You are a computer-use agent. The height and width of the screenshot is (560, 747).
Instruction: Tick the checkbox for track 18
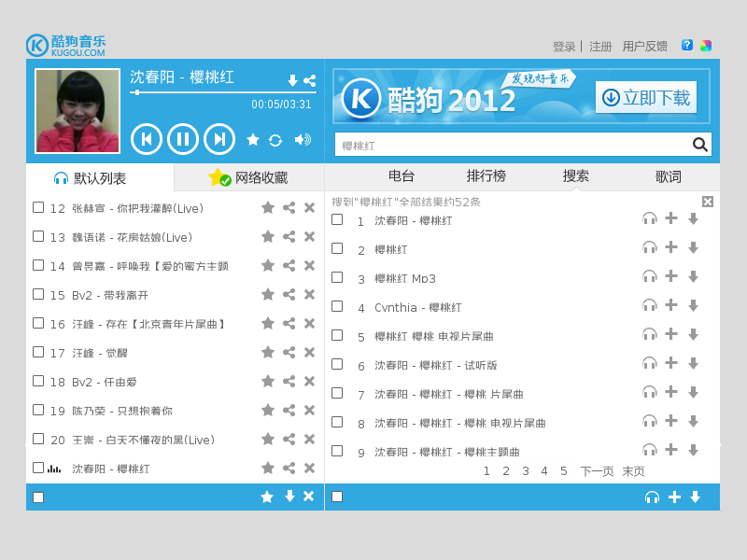pyautogui.click(x=38, y=381)
